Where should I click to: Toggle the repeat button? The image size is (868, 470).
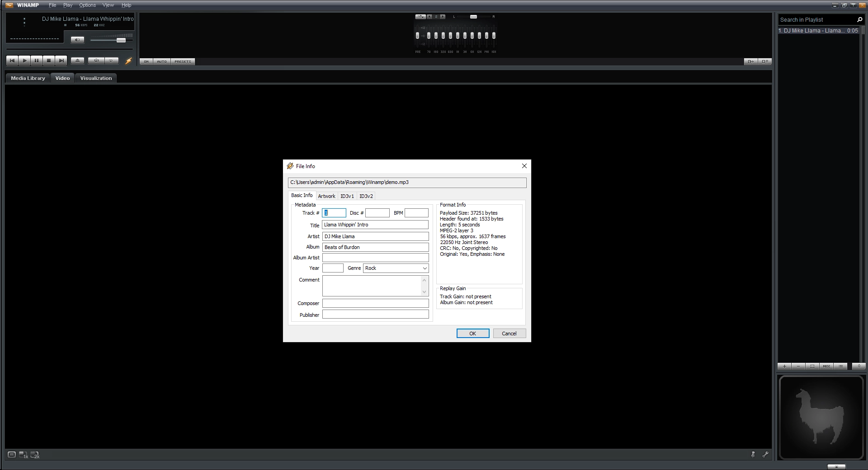tap(111, 60)
